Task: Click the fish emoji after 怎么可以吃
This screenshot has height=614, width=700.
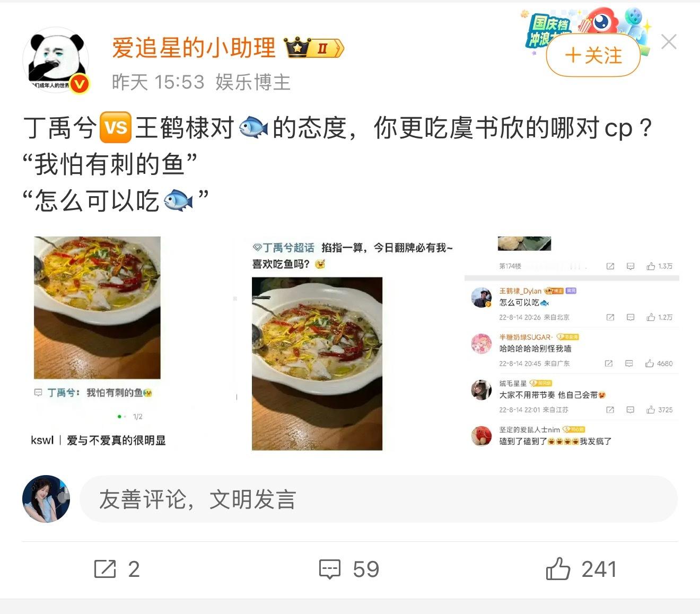Action: click(179, 200)
